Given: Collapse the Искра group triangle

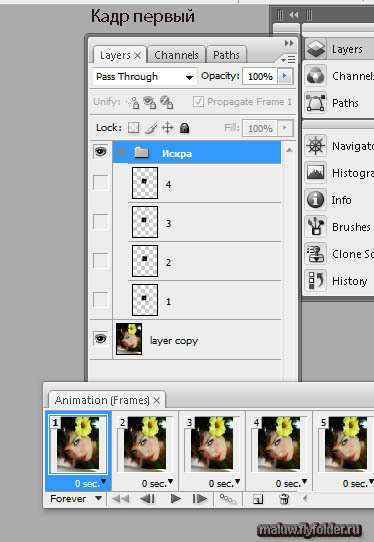Looking at the screenshot, I should point(121,152).
